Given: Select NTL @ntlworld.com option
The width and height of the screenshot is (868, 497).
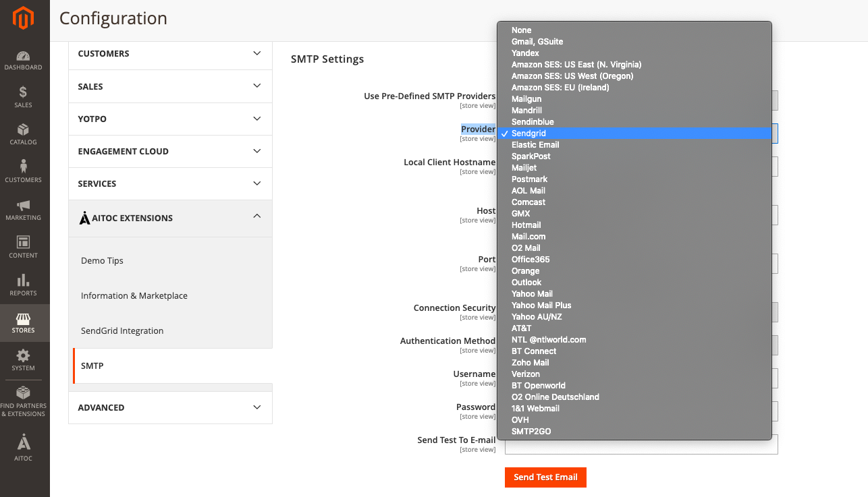Looking at the screenshot, I should click(634, 340).
